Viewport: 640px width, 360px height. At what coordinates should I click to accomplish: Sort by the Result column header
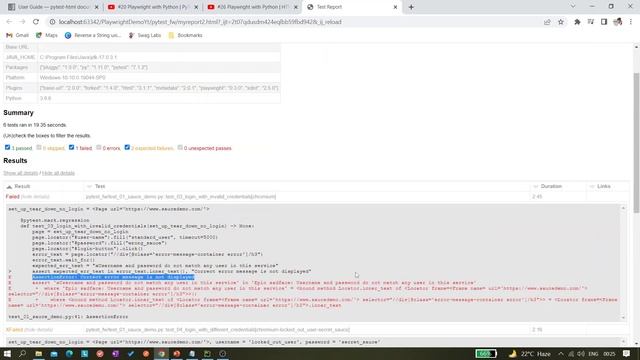coord(22,186)
